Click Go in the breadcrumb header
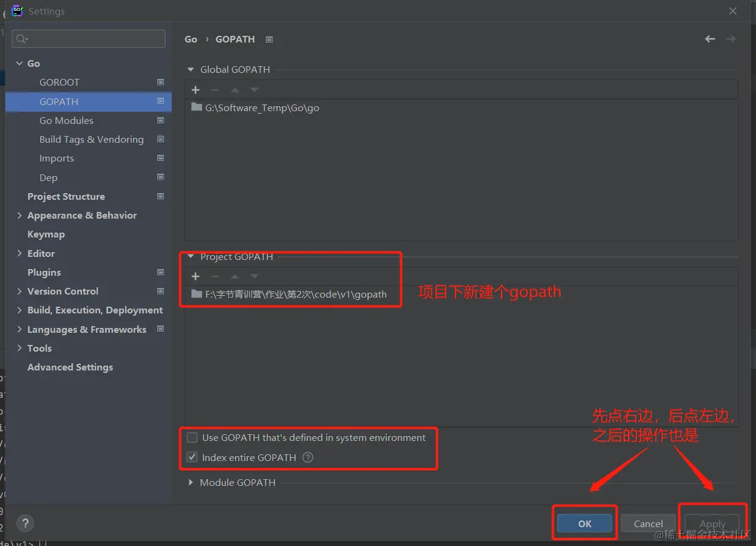 191,39
